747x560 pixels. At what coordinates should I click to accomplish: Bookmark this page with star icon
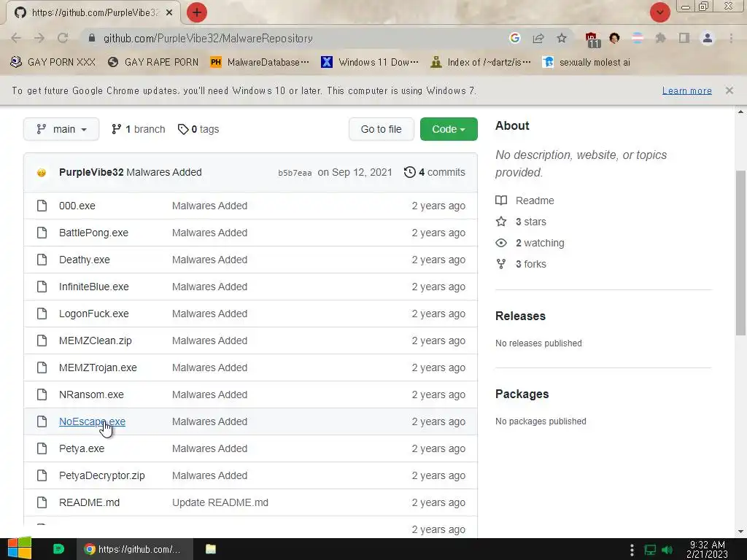click(x=562, y=38)
